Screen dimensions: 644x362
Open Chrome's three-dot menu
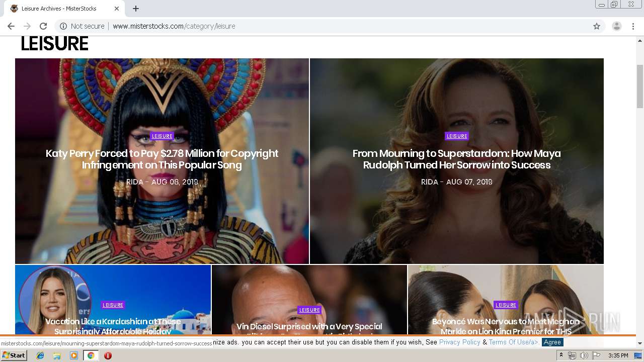tap(633, 26)
